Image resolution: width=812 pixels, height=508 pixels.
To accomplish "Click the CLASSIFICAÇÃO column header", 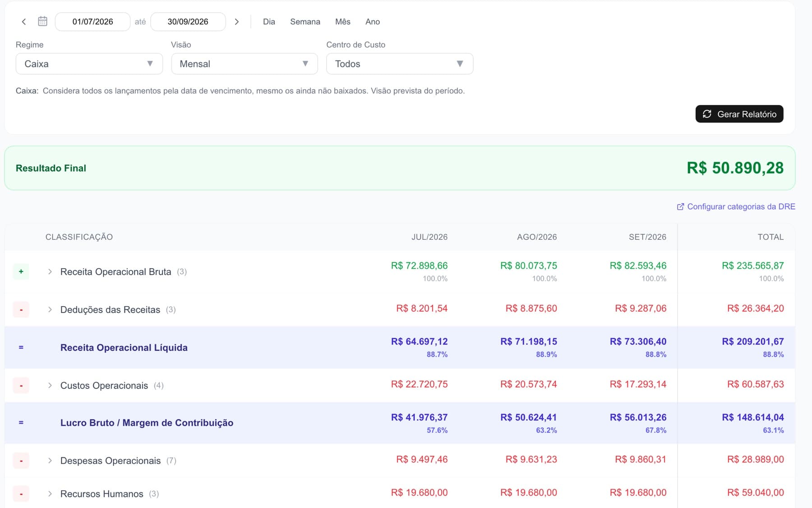I will click(x=79, y=237).
